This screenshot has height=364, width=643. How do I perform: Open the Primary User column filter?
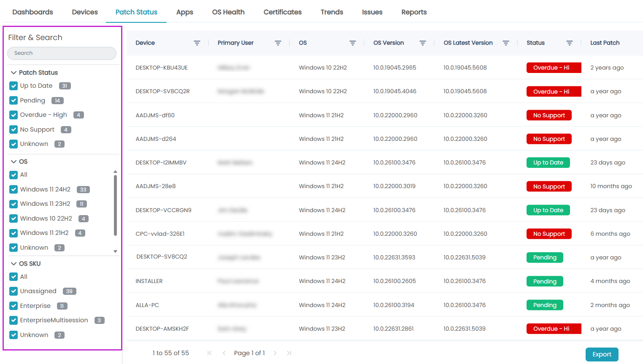[x=278, y=43]
